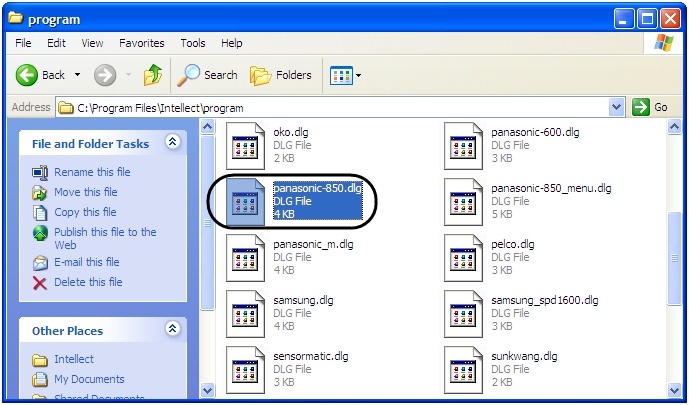Click the My Documents icon
The image size is (689, 405).
tap(40, 379)
